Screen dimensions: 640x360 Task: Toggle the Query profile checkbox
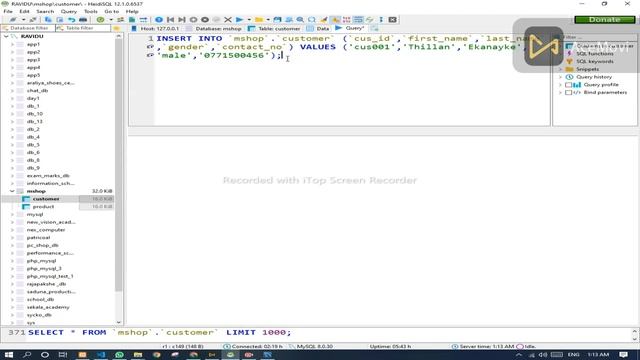click(x=568, y=85)
